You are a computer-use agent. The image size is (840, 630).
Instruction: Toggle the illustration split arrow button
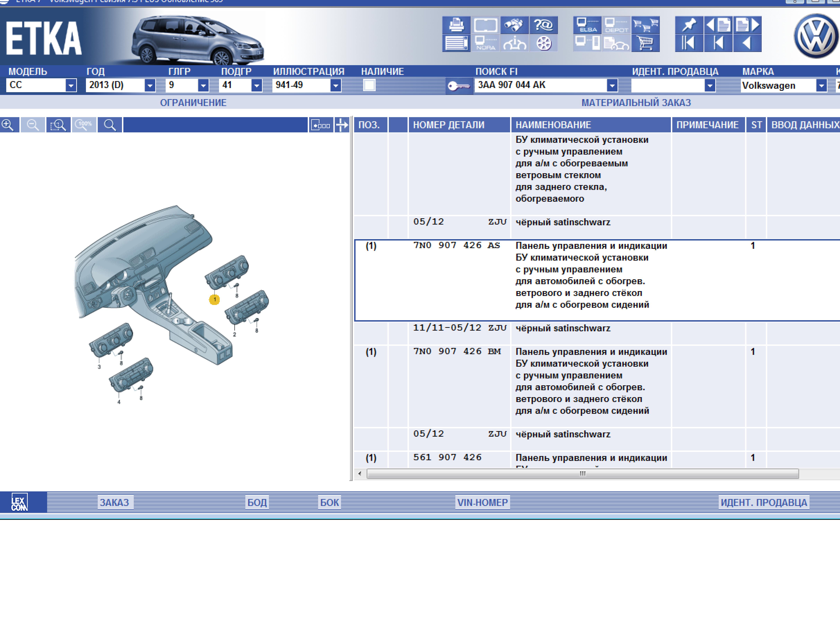pos(342,125)
